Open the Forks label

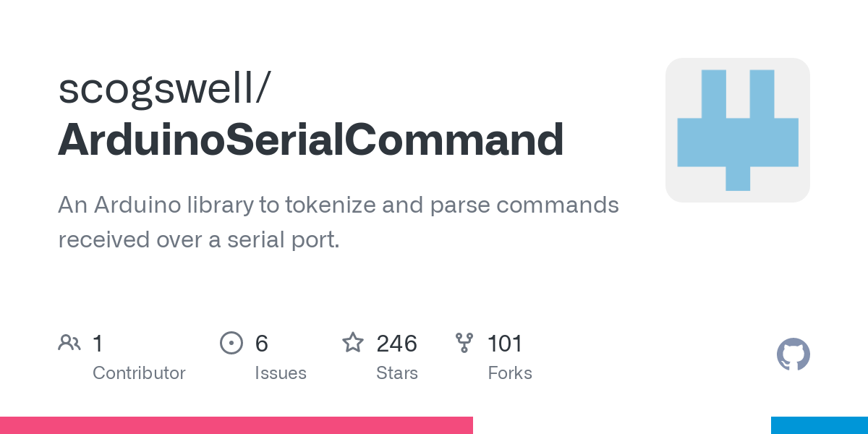509,373
